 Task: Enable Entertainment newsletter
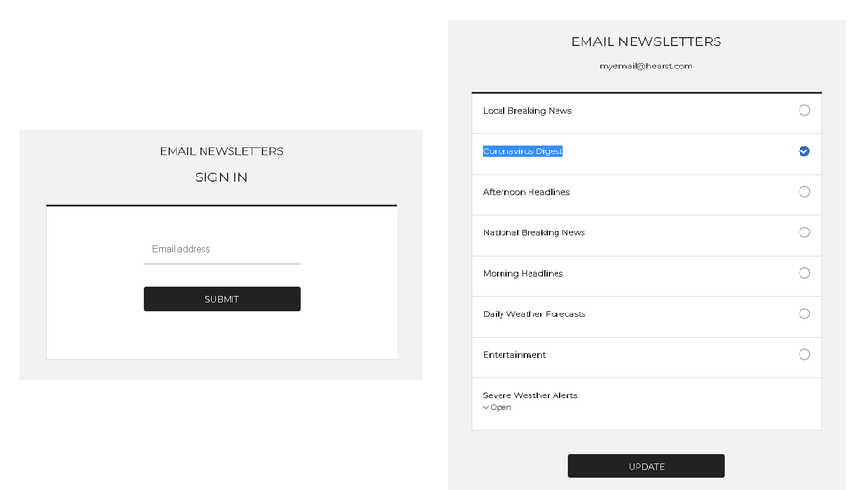(x=804, y=354)
